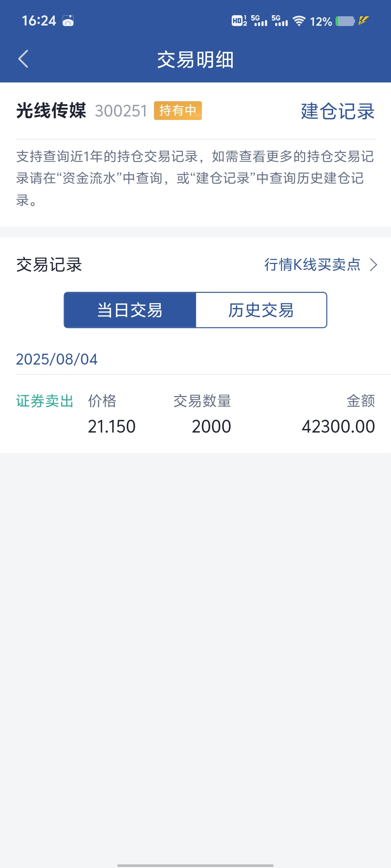This screenshot has width=391, height=868.
Task: Tap the second 5G signal icon
Action: [x=280, y=21]
